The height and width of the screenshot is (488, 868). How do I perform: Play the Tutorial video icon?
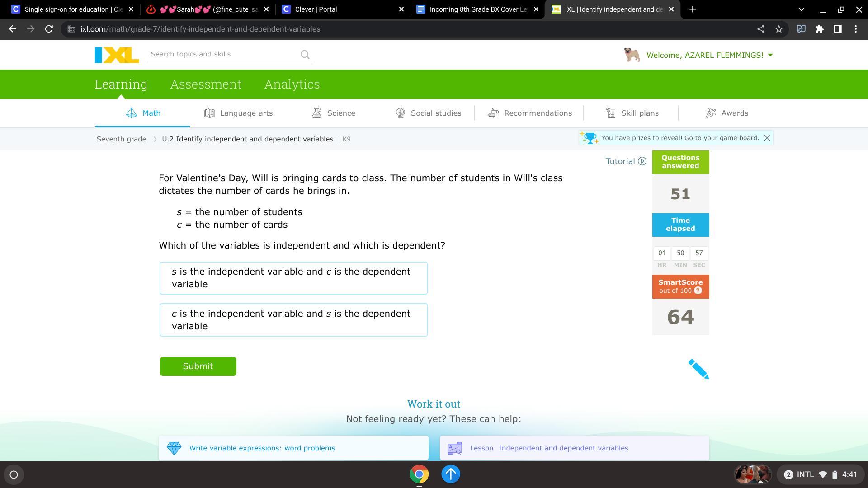coord(642,161)
